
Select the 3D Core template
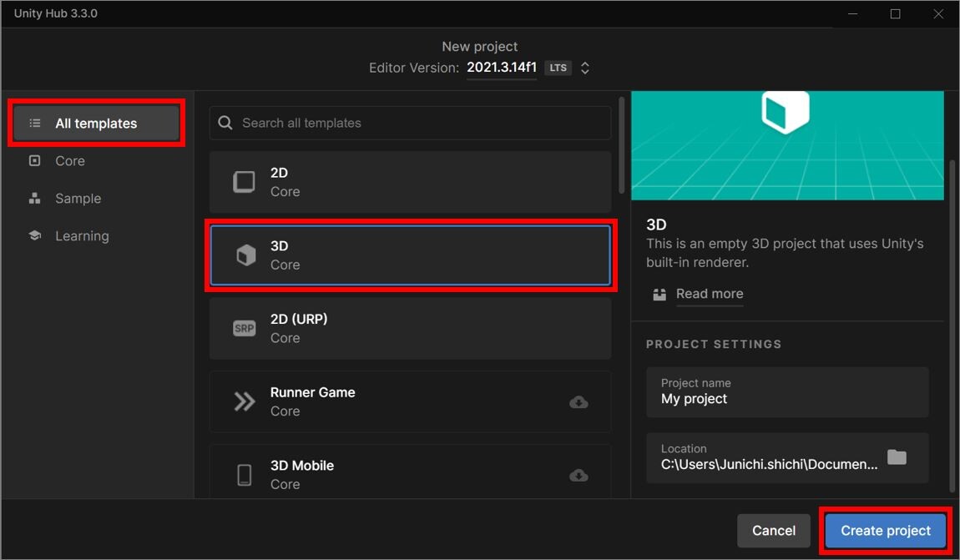410,255
